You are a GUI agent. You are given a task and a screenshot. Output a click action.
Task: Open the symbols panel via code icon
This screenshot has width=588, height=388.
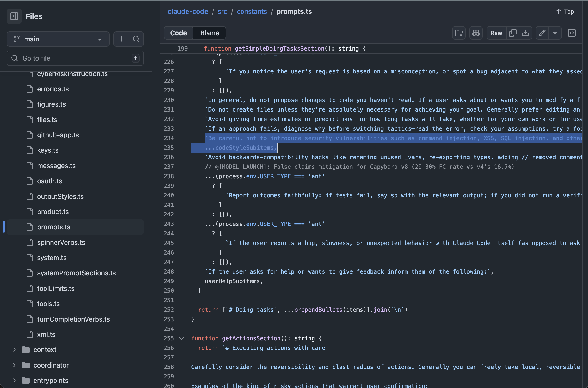[572, 33]
